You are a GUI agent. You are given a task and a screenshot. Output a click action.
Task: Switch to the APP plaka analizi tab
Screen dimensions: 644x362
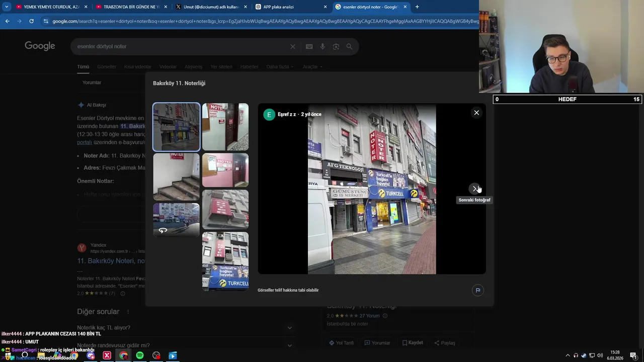[290, 7]
